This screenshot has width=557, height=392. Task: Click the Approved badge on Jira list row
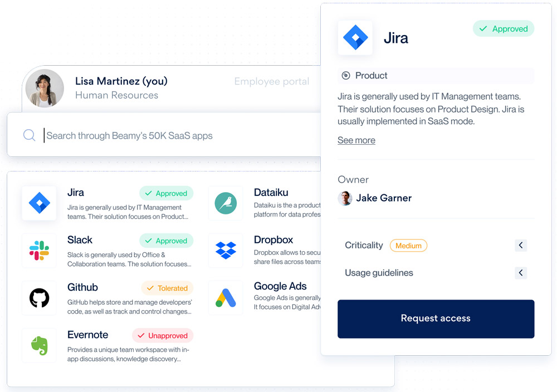tap(166, 193)
